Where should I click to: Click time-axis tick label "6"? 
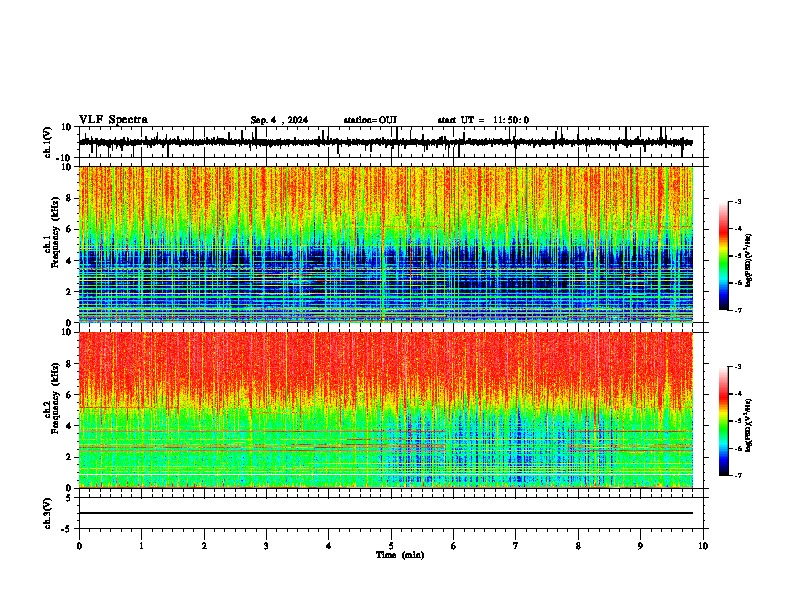click(x=454, y=546)
